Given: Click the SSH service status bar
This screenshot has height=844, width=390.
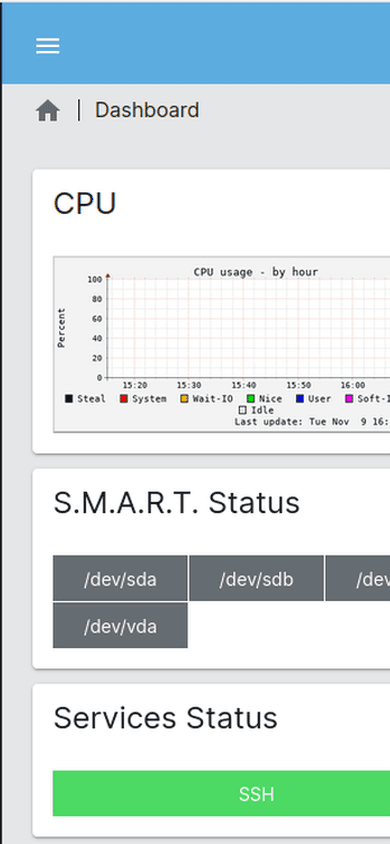Looking at the screenshot, I should (x=221, y=793).
